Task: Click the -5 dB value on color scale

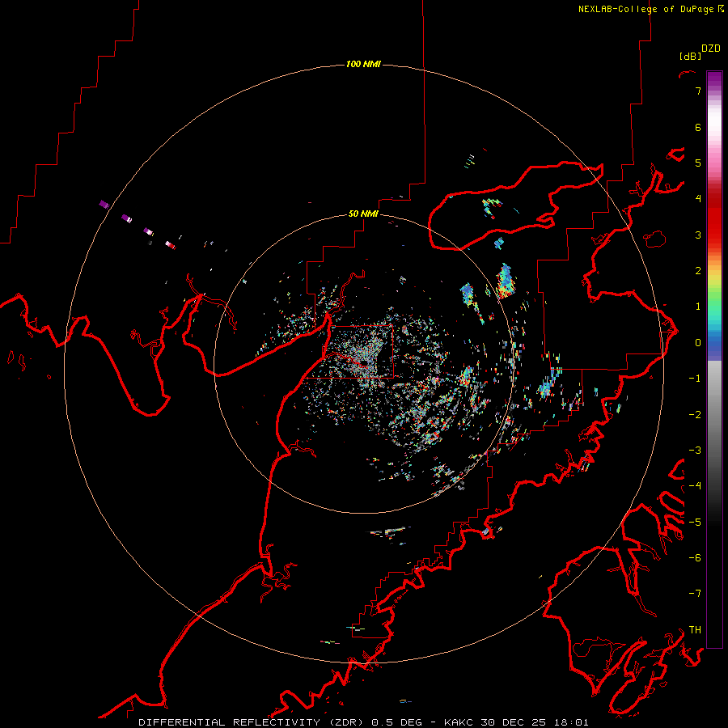Action: click(x=695, y=523)
